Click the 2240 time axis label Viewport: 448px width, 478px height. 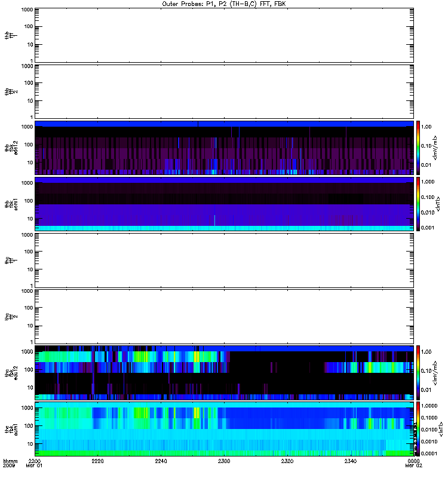161,461
